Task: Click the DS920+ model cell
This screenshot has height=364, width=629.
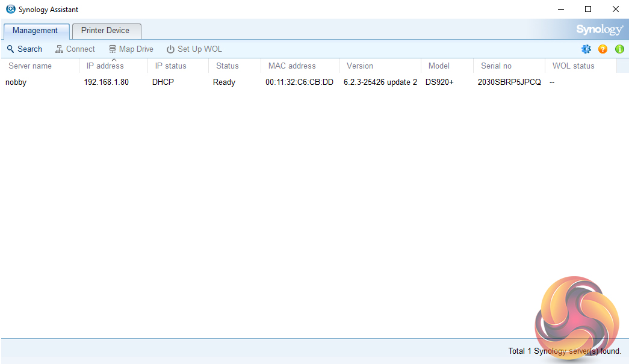Action: tap(439, 82)
